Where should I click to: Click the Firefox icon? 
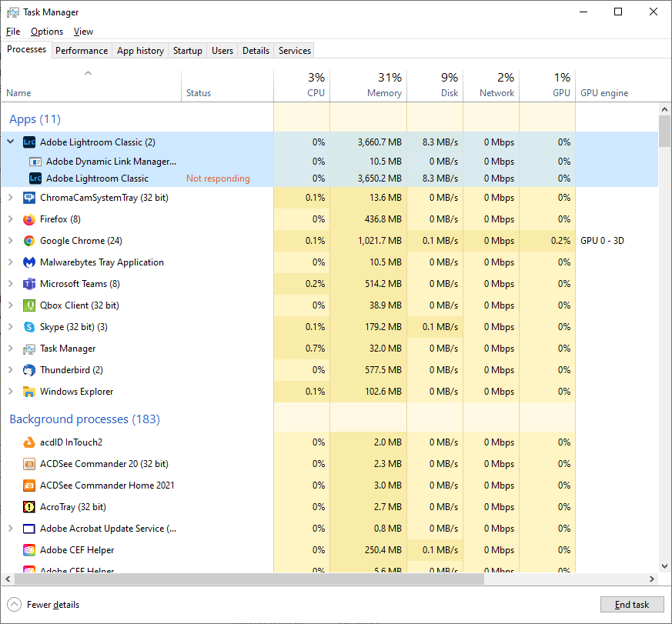coord(29,219)
